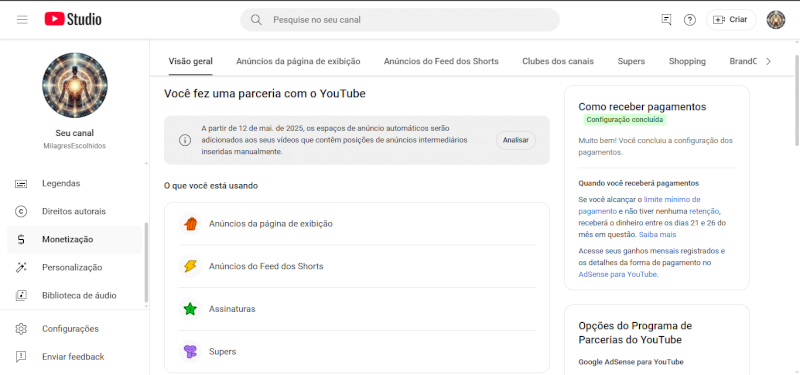Open the feedback message icon in header
Screen dimensions: 800x375
tap(666, 20)
